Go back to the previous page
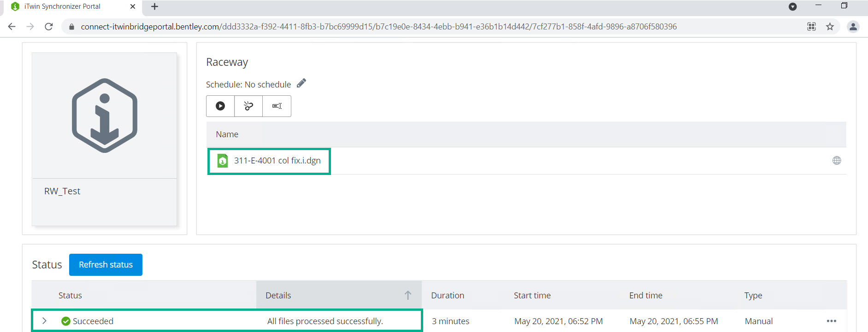Viewport: 868px width, 332px height. (x=12, y=27)
